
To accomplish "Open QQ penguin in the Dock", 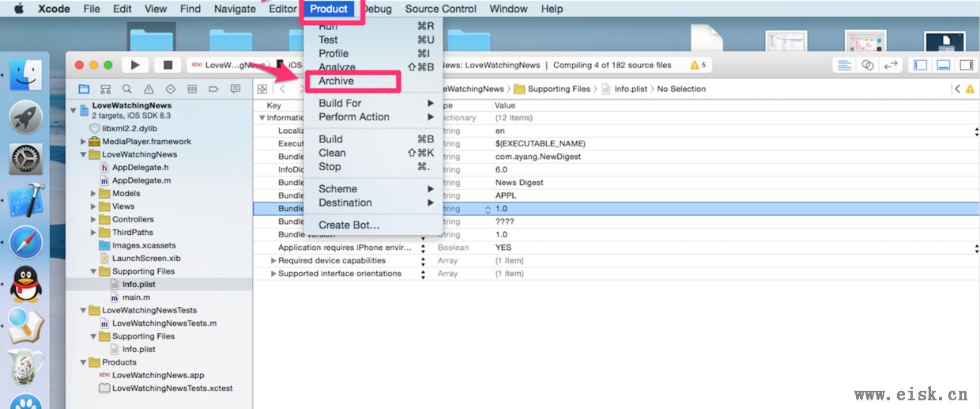I will point(26,285).
